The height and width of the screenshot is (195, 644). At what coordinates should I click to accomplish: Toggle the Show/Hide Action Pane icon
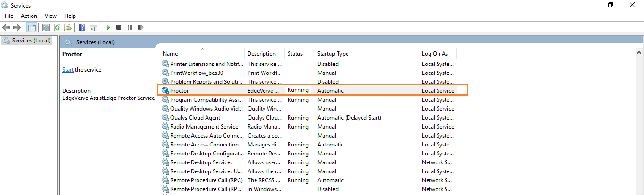pyautogui.click(x=93, y=28)
